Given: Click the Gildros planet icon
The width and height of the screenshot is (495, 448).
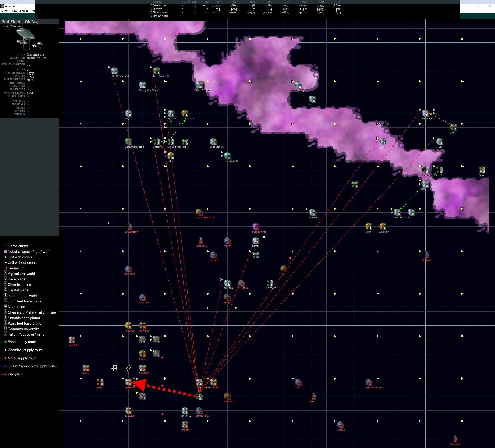Looking at the screenshot, I should [341, 425].
